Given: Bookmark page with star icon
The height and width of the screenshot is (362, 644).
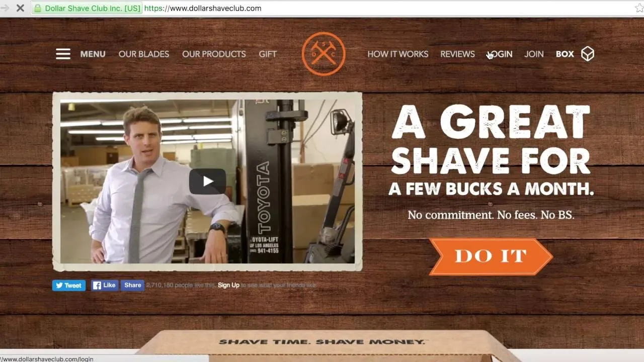Looking at the screenshot, I should click(x=639, y=8).
